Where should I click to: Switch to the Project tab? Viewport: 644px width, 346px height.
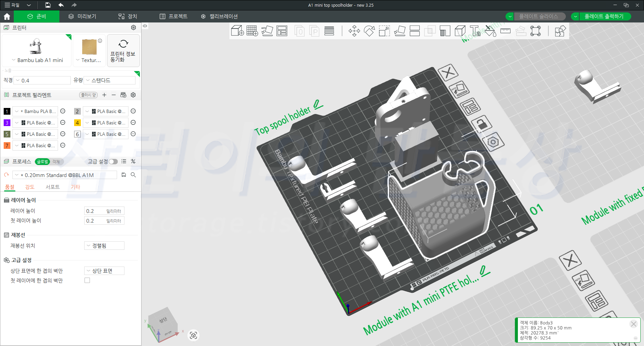click(173, 16)
